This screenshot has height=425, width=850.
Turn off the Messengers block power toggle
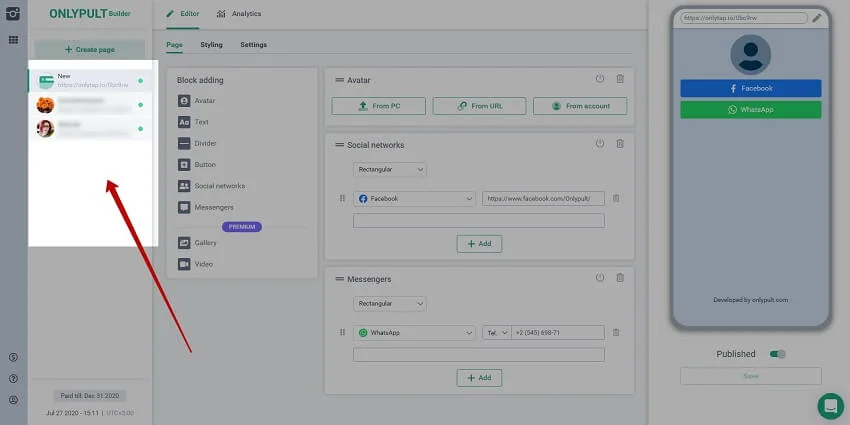[599, 278]
